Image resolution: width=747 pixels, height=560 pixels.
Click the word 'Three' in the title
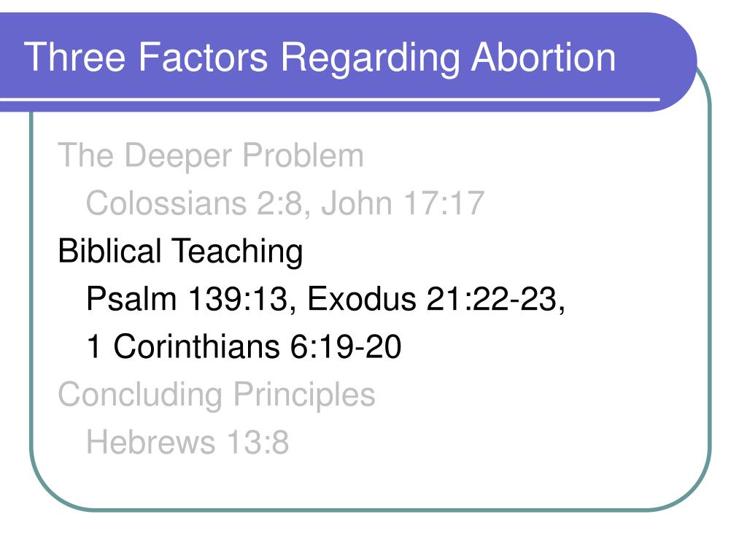click(74, 57)
